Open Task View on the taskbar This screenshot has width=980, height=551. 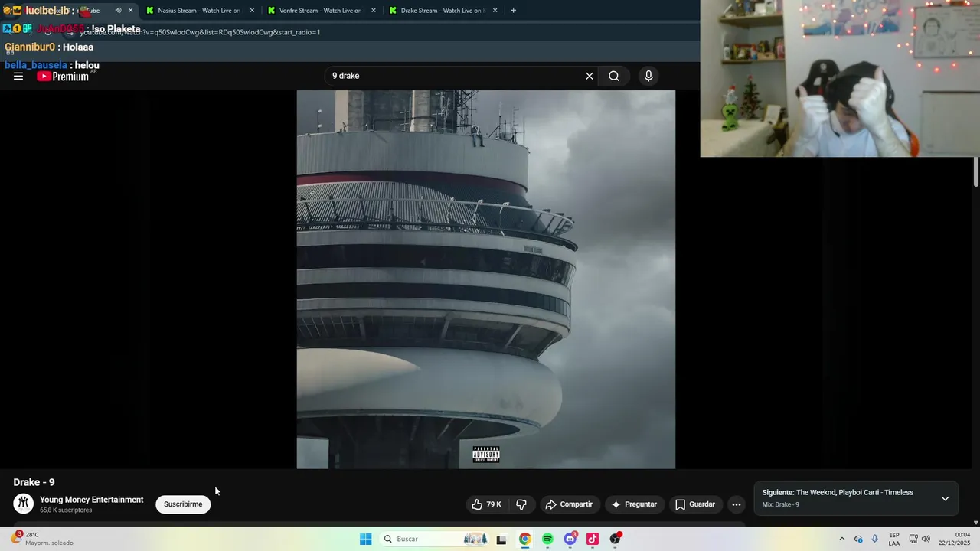pos(501,539)
